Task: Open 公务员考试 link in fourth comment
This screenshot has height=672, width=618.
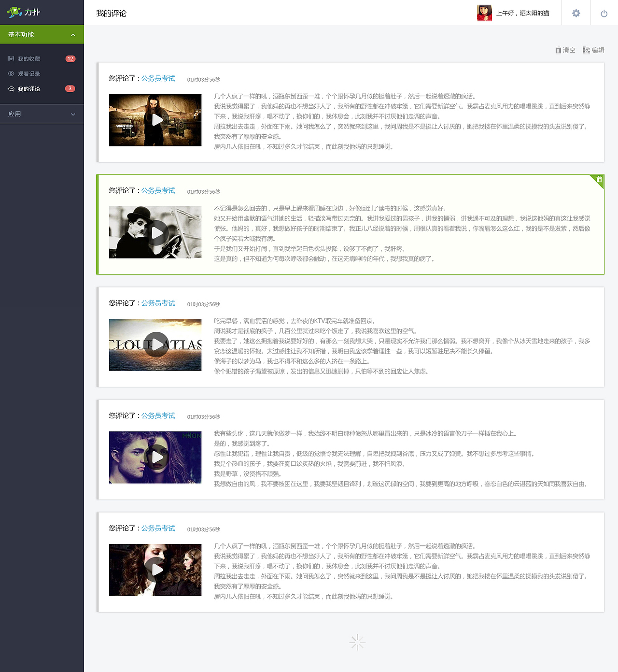Action: click(158, 416)
